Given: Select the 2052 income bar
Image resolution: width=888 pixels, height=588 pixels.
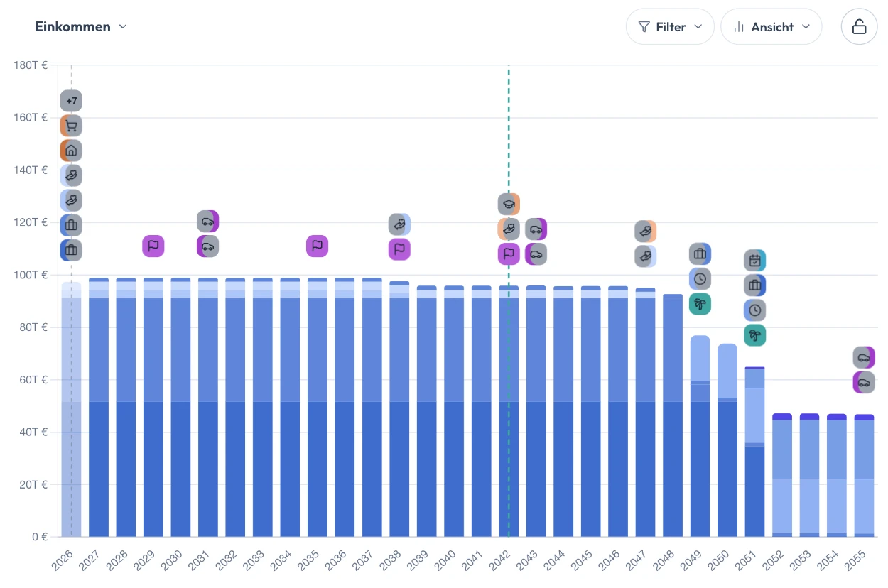Looking at the screenshot, I should [x=782, y=475].
